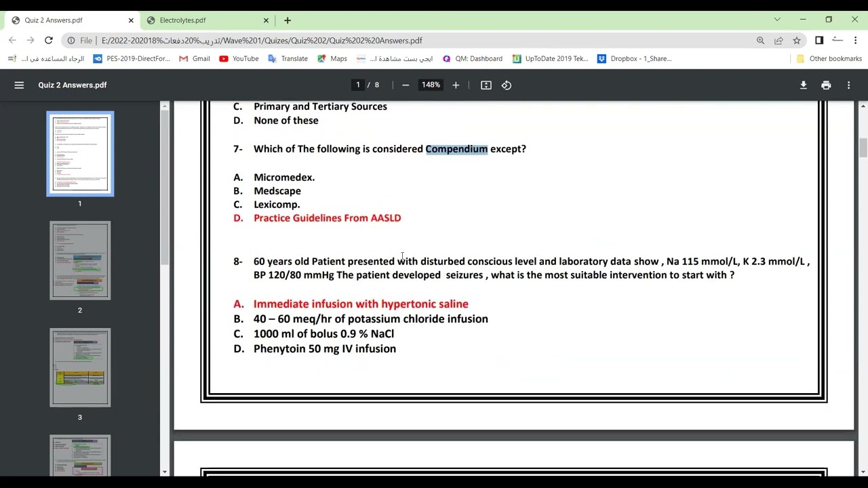Click the document scrollbar up arrow

pos(863,106)
